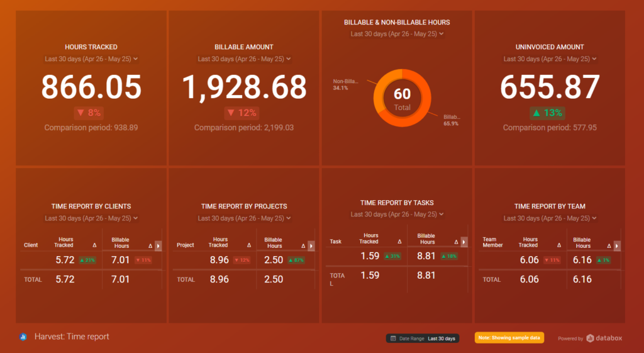Click the Harvest logo icon in footer
The image size is (644, 353).
[23, 337]
